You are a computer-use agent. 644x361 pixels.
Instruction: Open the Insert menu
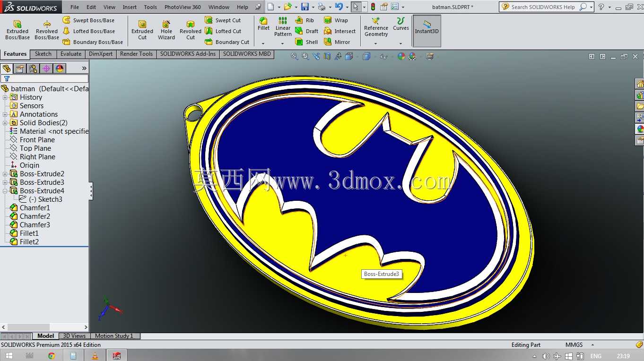point(130,7)
